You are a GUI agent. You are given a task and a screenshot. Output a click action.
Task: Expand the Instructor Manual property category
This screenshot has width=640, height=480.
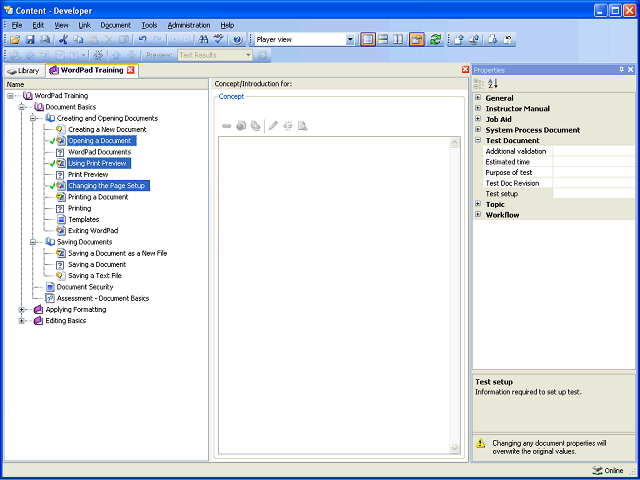coord(478,109)
